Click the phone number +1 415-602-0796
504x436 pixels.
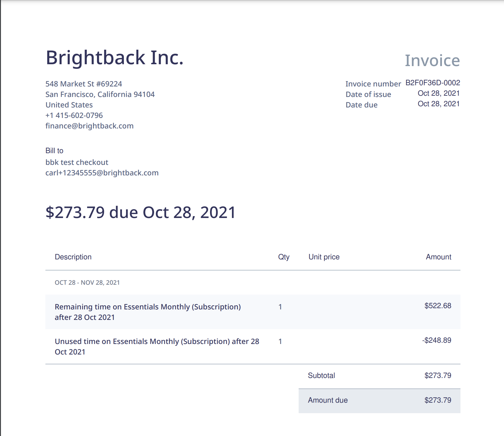(74, 115)
